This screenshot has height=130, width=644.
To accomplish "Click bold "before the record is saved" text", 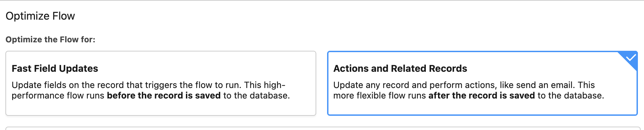I will (x=164, y=95).
